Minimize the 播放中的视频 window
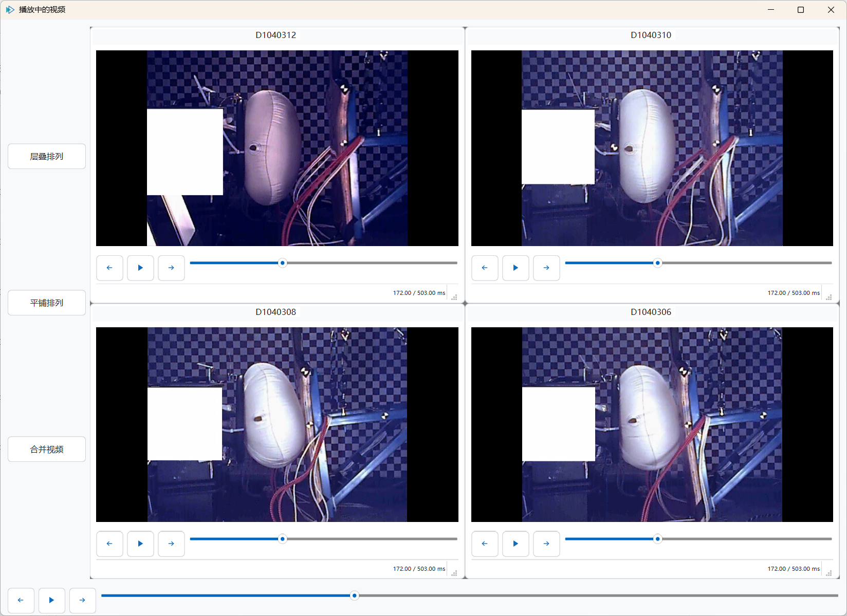This screenshot has height=616, width=847. pyautogui.click(x=771, y=10)
